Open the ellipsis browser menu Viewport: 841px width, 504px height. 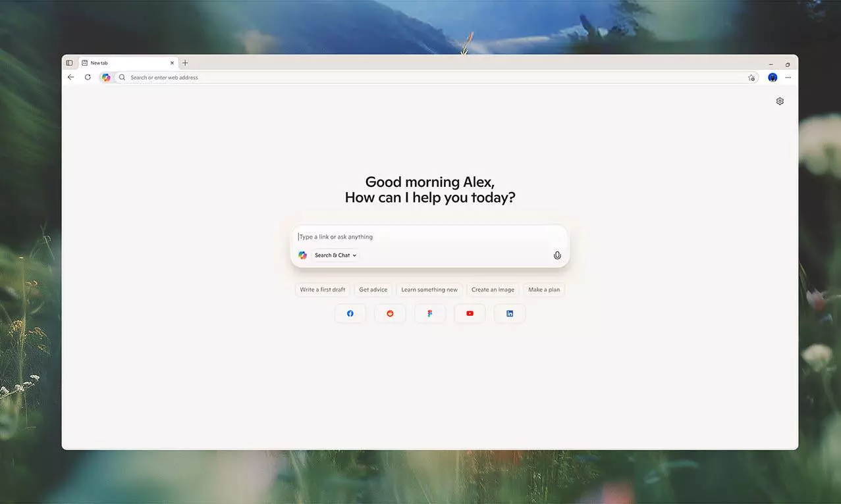click(788, 77)
